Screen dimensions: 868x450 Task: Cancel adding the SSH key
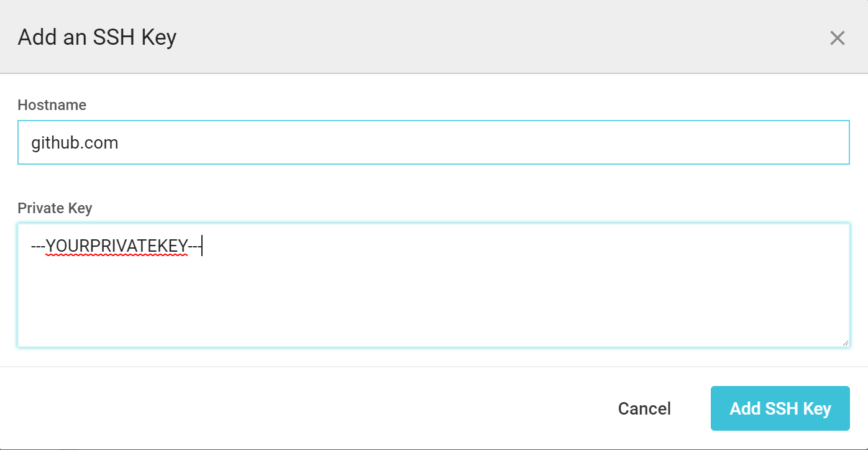click(x=644, y=408)
